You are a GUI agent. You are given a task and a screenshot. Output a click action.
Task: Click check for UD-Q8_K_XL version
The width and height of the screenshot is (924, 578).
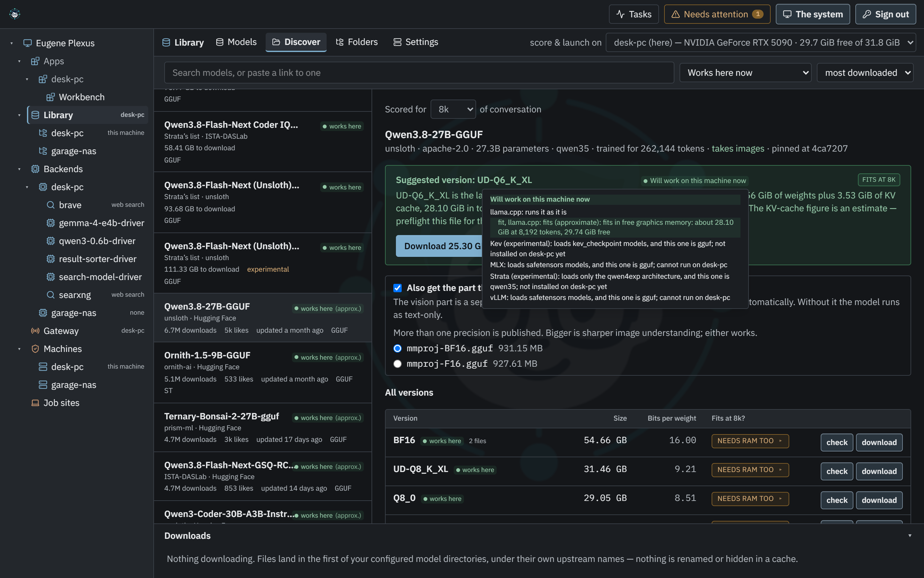coord(836,471)
